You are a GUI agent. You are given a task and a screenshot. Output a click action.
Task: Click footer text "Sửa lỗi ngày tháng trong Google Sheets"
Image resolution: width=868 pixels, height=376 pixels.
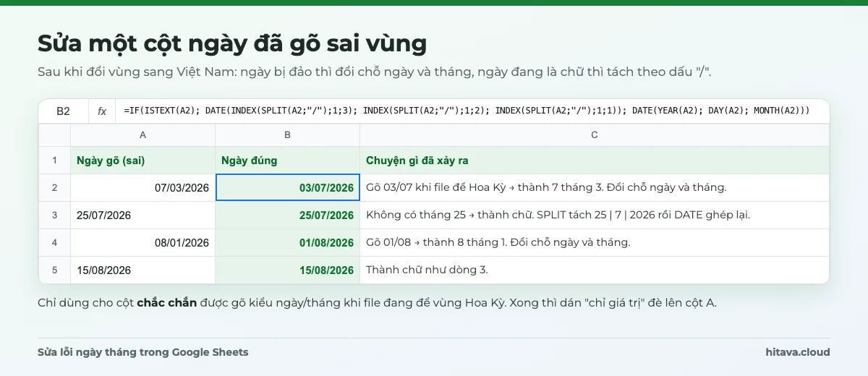[x=143, y=352]
